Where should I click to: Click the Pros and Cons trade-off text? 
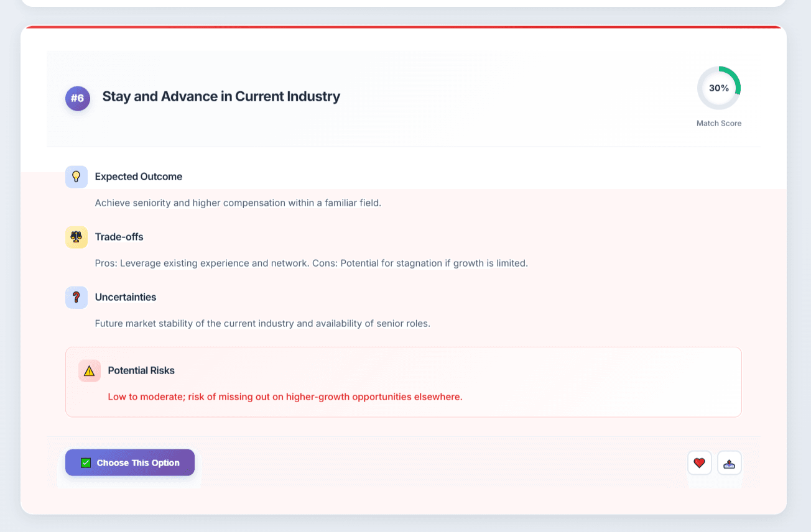[x=312, y=263]
